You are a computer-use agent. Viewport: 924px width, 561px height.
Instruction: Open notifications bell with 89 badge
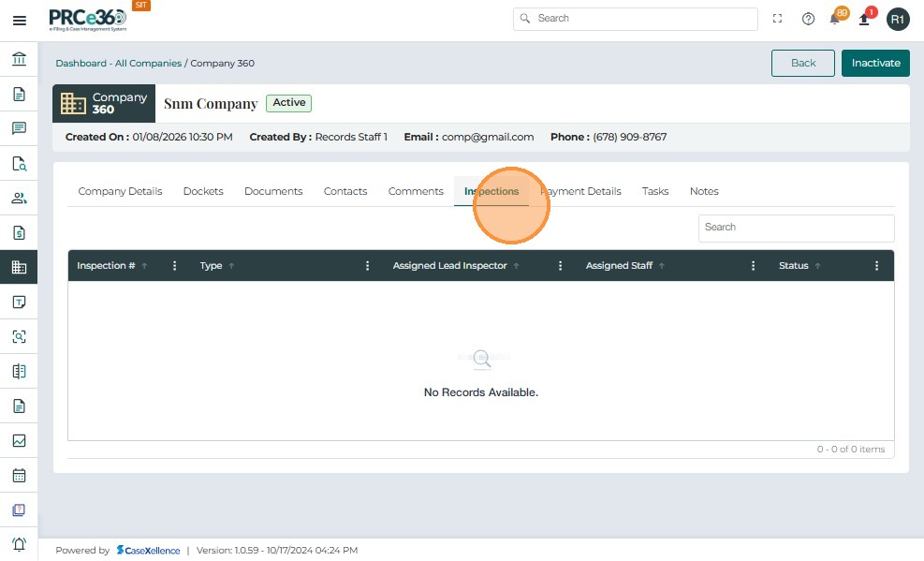837,18
